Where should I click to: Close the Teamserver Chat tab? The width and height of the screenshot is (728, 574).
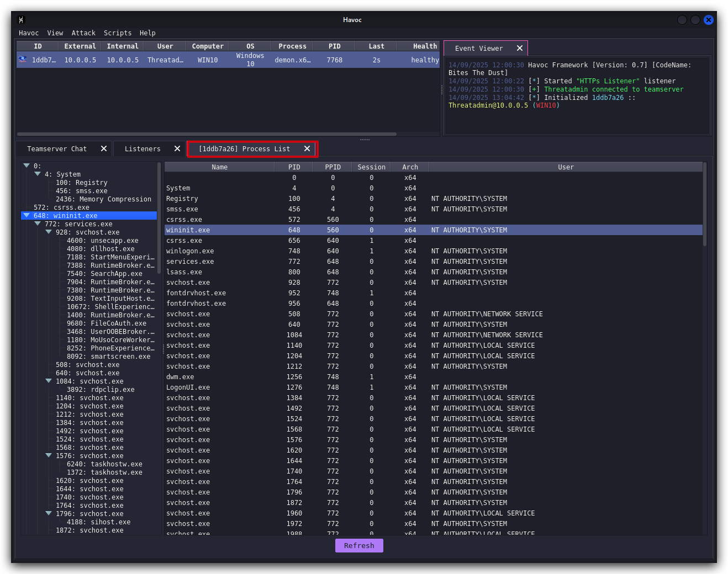click(104, 148)
